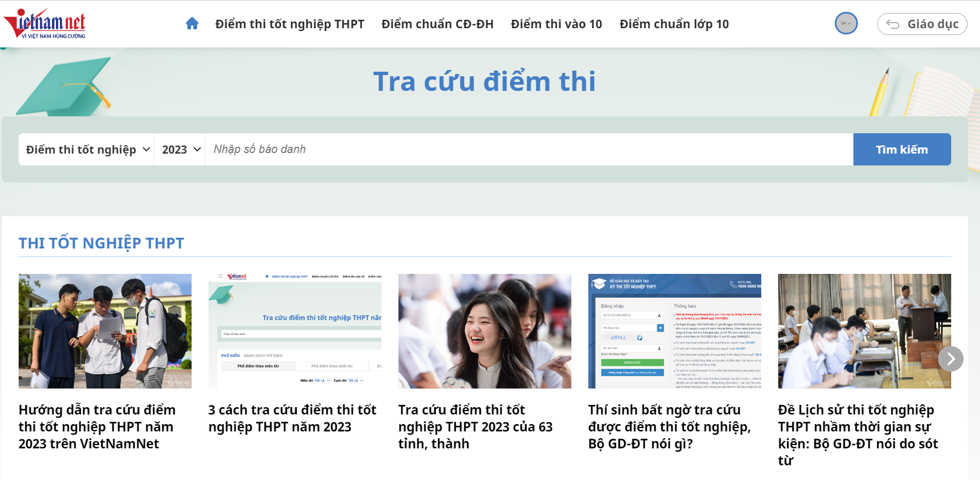Expand the 2023 year dropdown
980x480 pixels.
coord(180,150)
